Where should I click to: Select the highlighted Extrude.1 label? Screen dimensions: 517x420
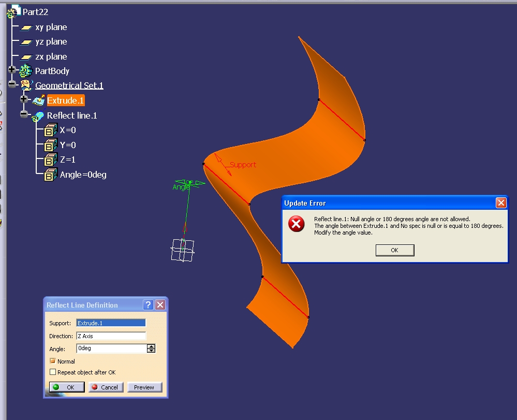pyautogui.click(x=66, y=100)
